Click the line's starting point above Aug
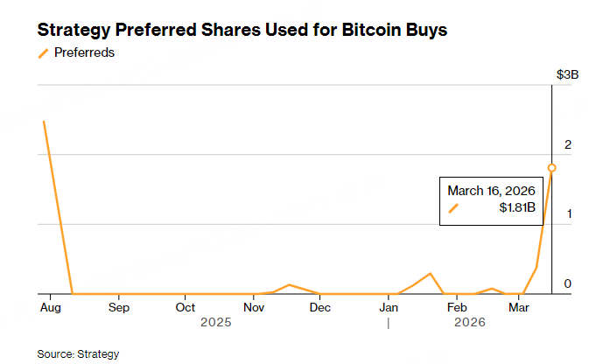The image size is (596, 364). [x=44, y=121]
